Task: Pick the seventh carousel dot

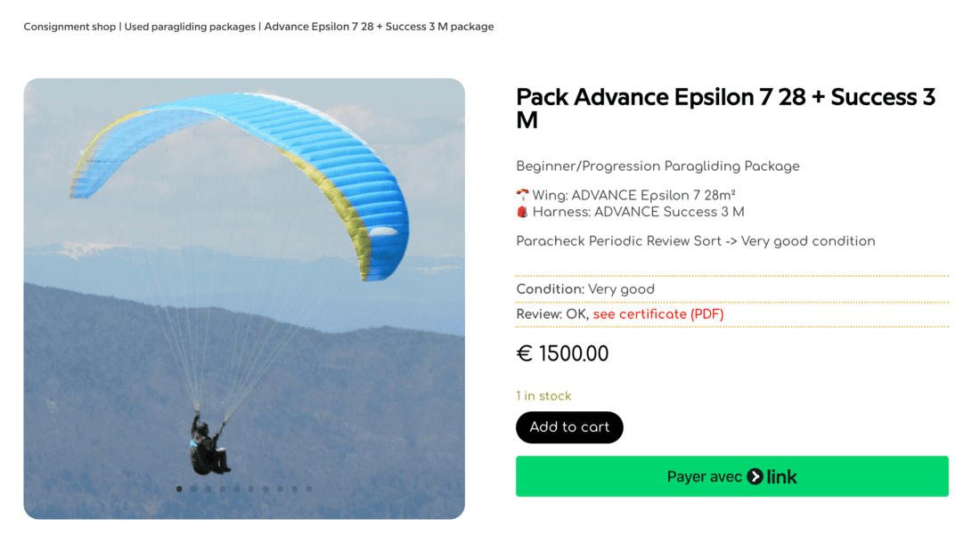Action: pyautogui.click(x=265, y=489)
